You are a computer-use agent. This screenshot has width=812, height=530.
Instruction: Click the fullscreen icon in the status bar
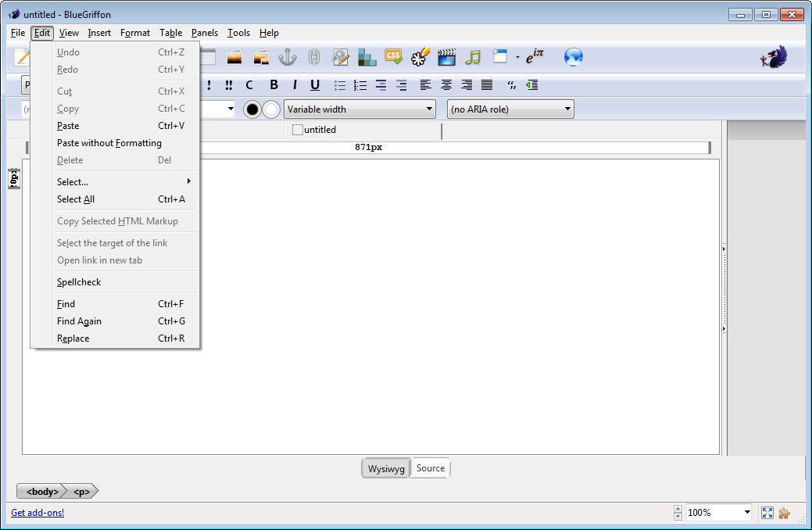click(767, 513)
